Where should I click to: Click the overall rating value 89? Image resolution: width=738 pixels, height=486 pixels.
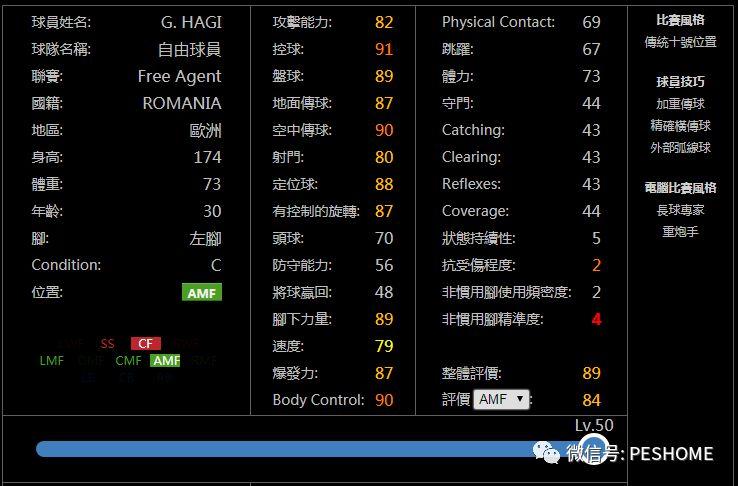pos(591,373)
